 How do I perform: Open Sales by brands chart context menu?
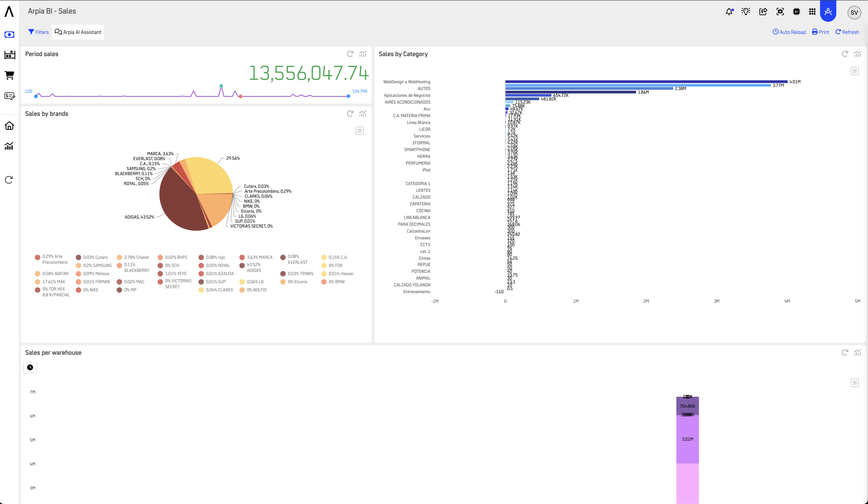click(x=360, y=131)
